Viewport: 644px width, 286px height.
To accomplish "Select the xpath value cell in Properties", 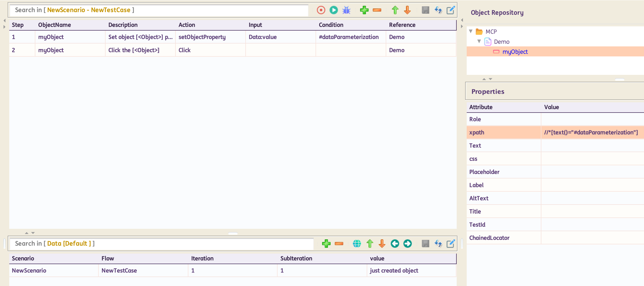I will point(591,132).
